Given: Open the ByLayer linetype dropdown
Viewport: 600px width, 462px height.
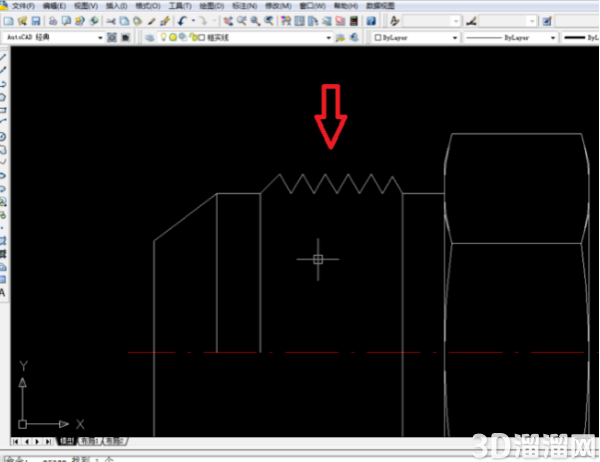Looking at the screenshot, I should click(x=553, y=38).
